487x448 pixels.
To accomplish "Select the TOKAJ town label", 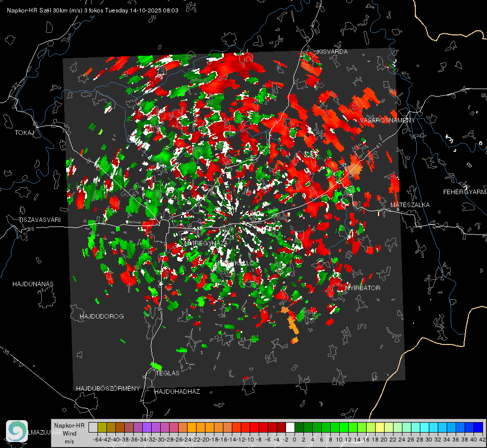I will point(24,133).
